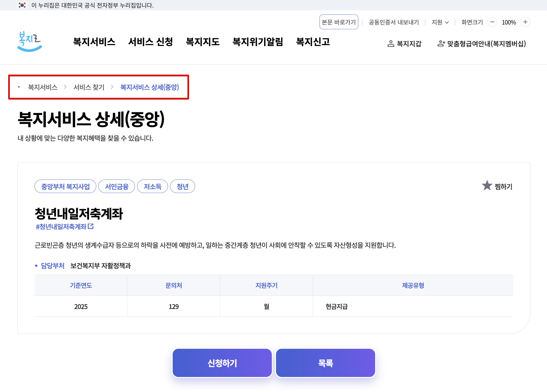Click the 복지지갑 person icon
Screen dimensions: 547x392
391,44
